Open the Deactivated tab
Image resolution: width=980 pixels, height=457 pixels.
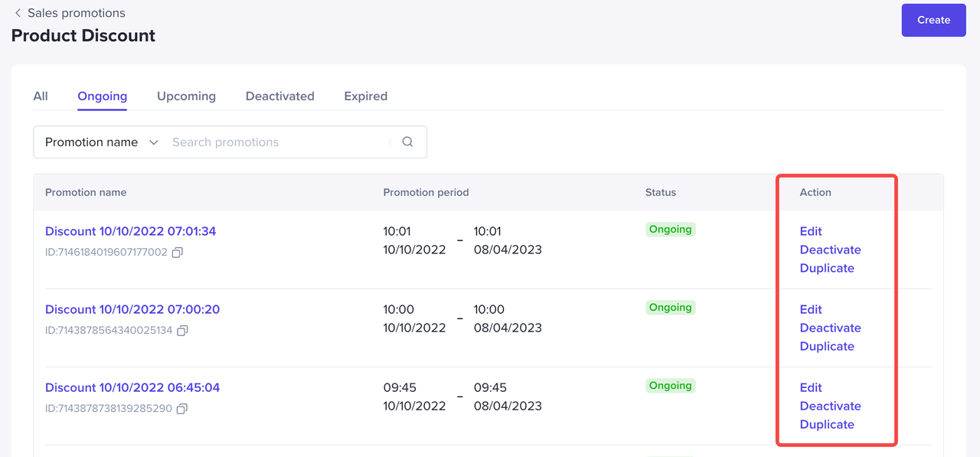tap(279, 96)
